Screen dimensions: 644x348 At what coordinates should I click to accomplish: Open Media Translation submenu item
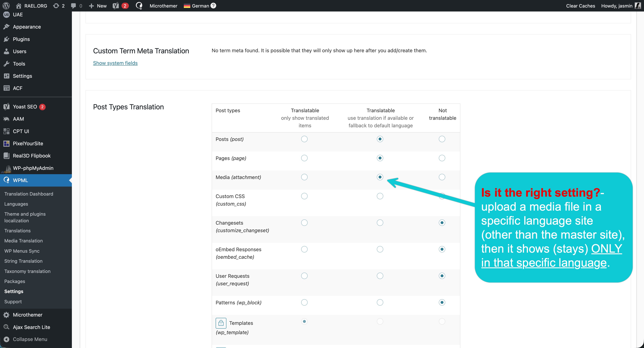[x=24, y=241]
